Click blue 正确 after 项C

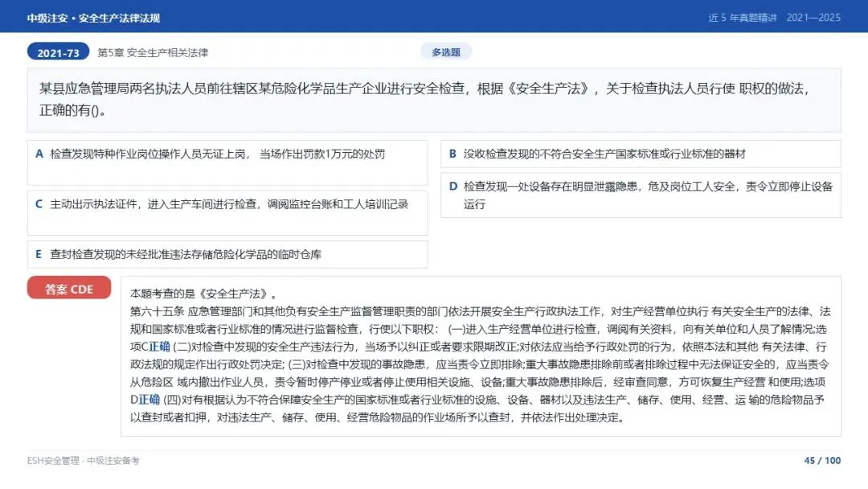point(159,347)
